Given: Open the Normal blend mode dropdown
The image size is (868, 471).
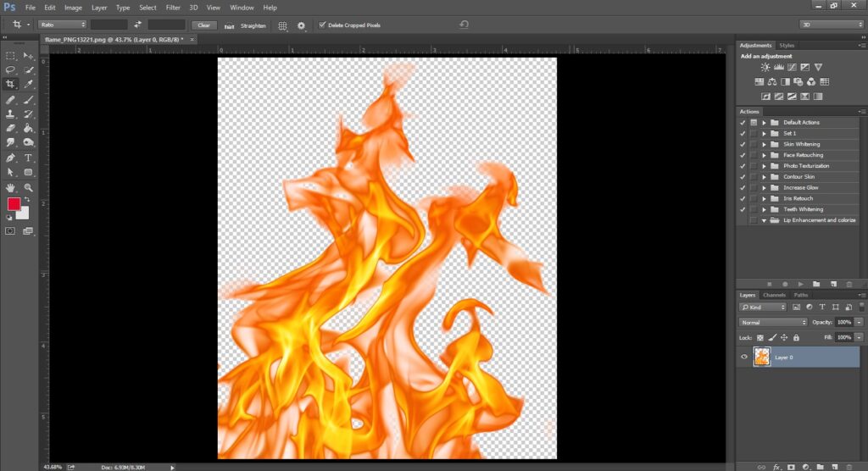Looking at the screenshot, I should coord(773,322).
